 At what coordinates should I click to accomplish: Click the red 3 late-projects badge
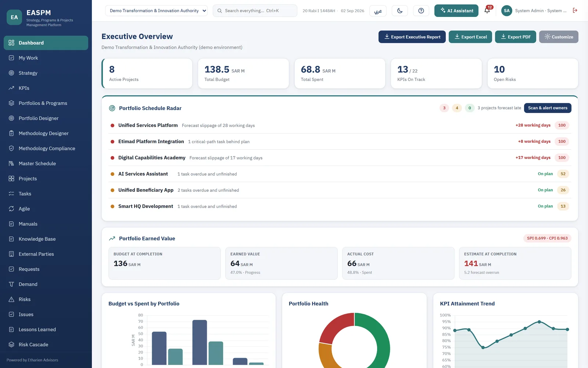coord(444,108)
